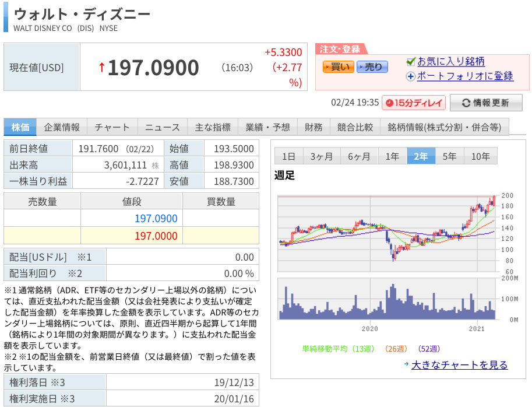Screen dimensions: 532x407
Task: Click the EPS value -2.7227
Action: click(142, 181)
